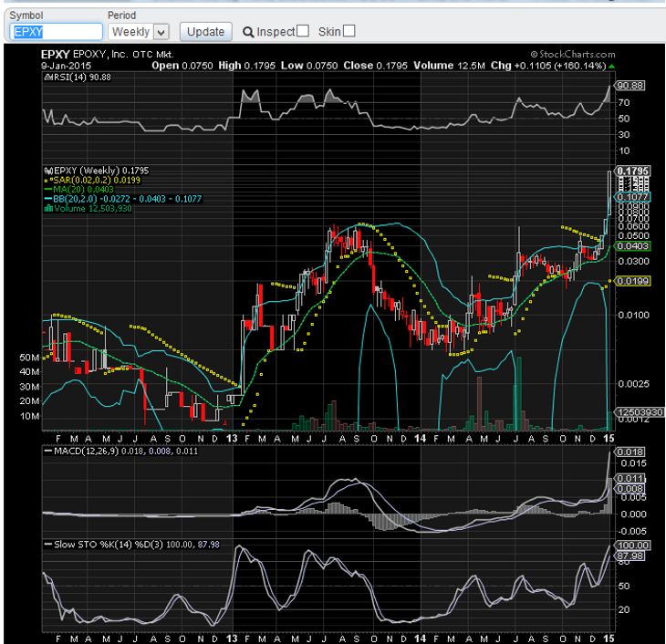Click the 100.00 stochastic value tag
Viewport: 666px width, 644px height.
coord(632,545)
